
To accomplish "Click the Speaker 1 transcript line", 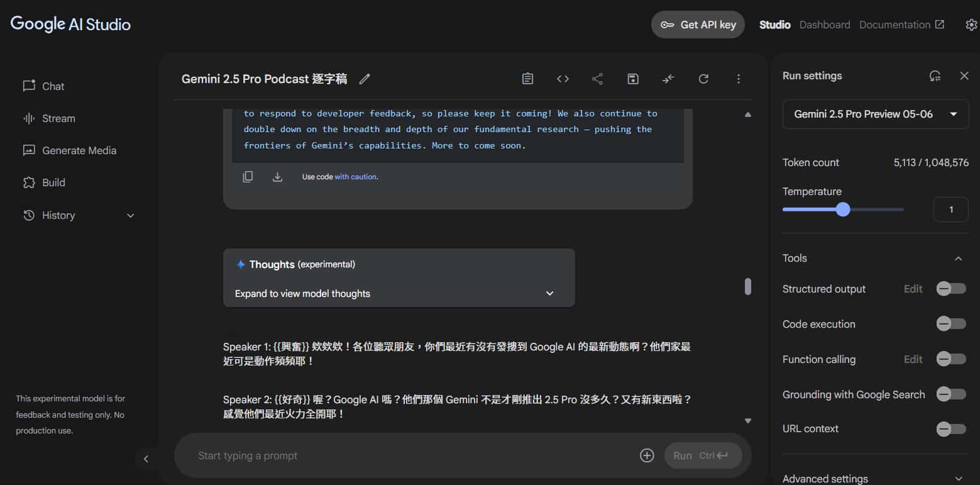I will point(457,354).
